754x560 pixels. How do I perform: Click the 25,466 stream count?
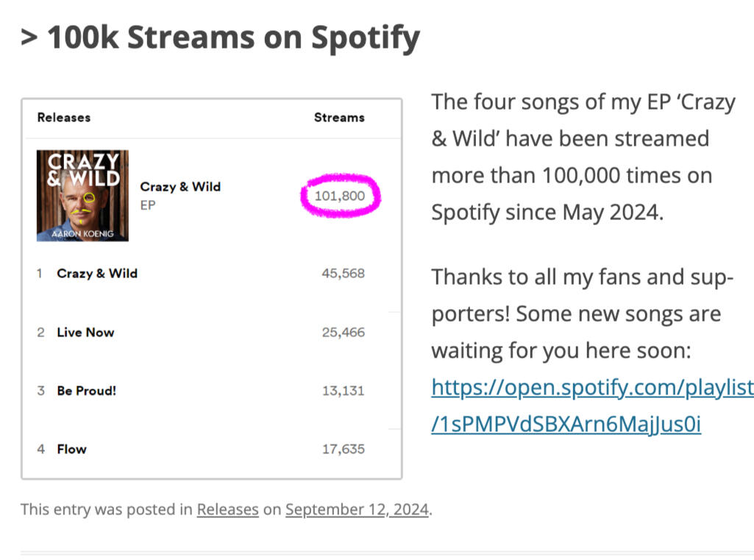343,332
